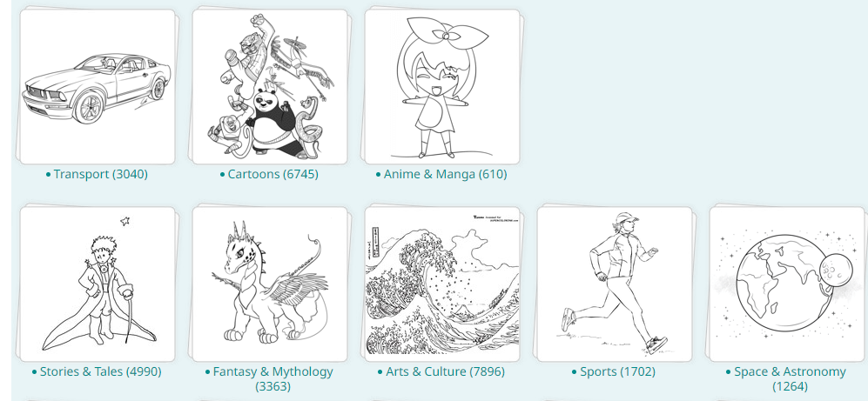Screen dimensions: 868x401
Task: Go to Arts & Culture (7896) link
Action: [x=445, y=371]
